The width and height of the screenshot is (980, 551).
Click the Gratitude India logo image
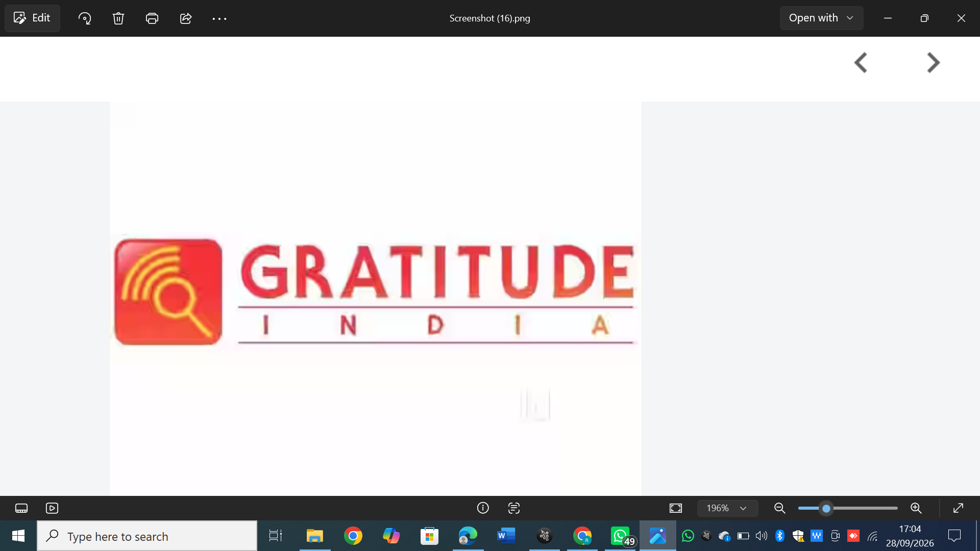point(375,292)
